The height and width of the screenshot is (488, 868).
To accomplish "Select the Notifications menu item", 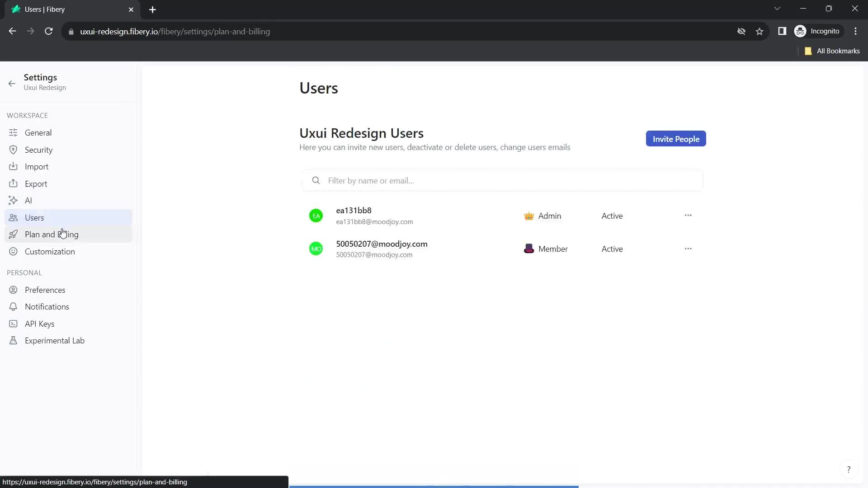I will click(x=47, y=306).
